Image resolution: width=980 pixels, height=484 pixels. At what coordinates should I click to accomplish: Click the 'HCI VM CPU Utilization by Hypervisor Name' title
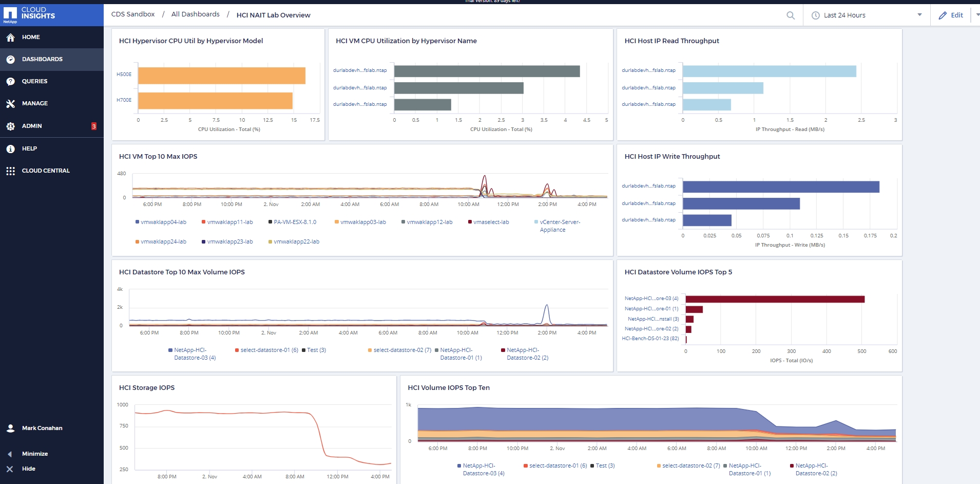[x=406, y=41]
